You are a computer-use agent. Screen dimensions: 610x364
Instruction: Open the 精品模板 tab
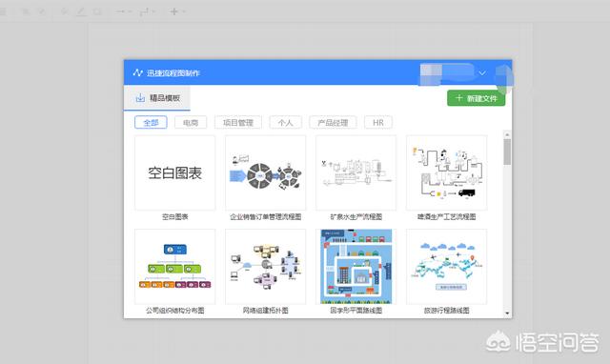pos(157,98)
